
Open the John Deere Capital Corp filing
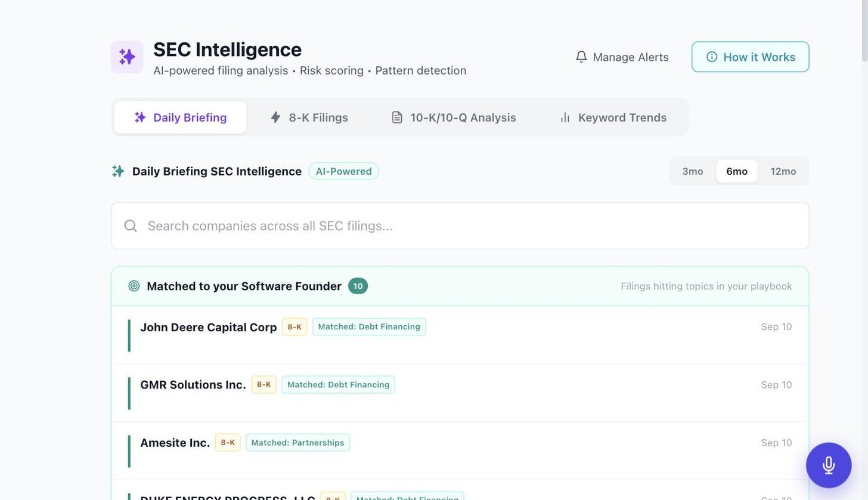(460, 335)
